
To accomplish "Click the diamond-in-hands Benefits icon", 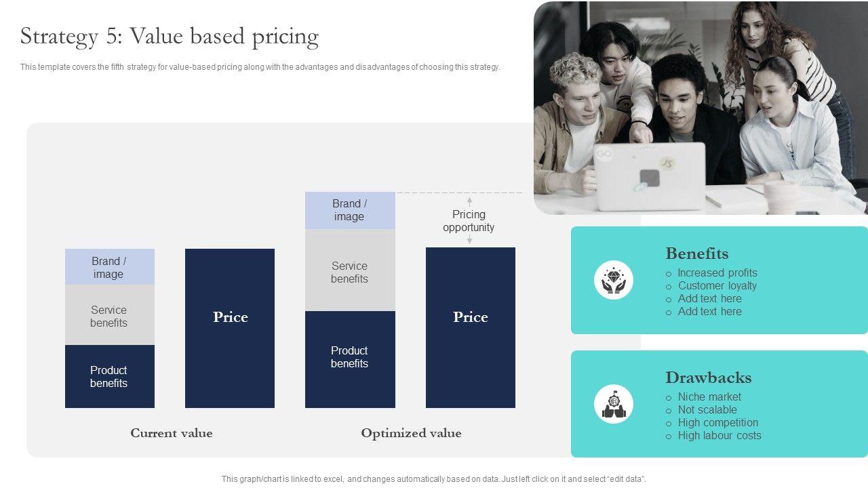I will pos(614,280).
